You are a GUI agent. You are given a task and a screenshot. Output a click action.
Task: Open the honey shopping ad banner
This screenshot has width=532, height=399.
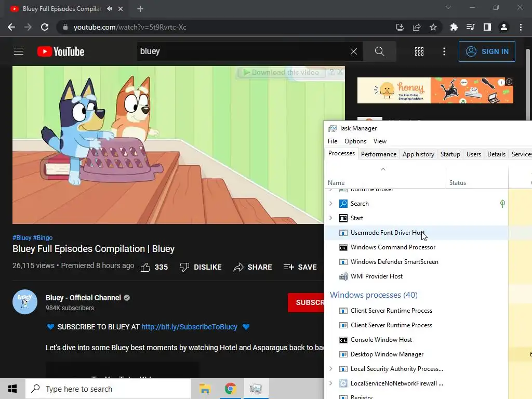[x=435, y=90]
